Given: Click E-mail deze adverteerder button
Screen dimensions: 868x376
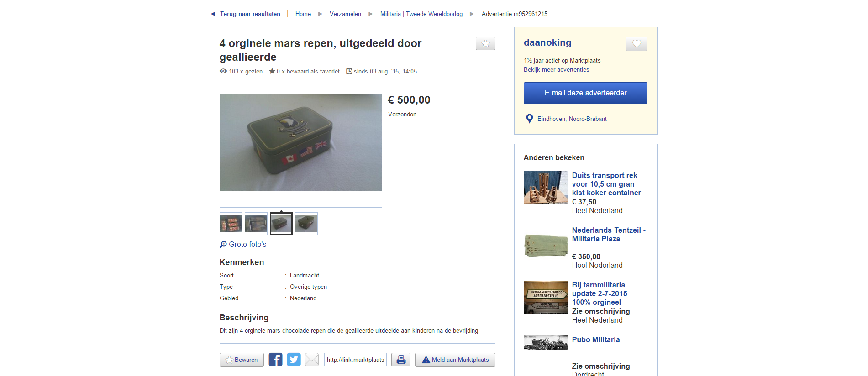Looking at the screenshot, I should pos(585,93).
